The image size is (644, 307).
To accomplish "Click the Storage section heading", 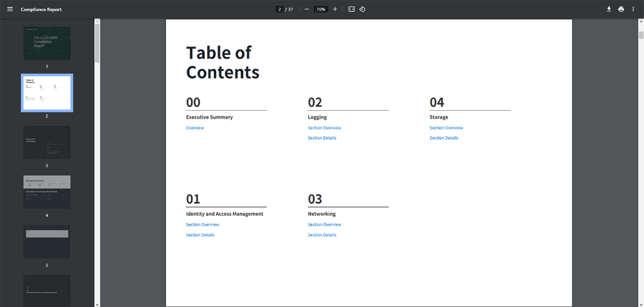I will click(x=439, y=117).
